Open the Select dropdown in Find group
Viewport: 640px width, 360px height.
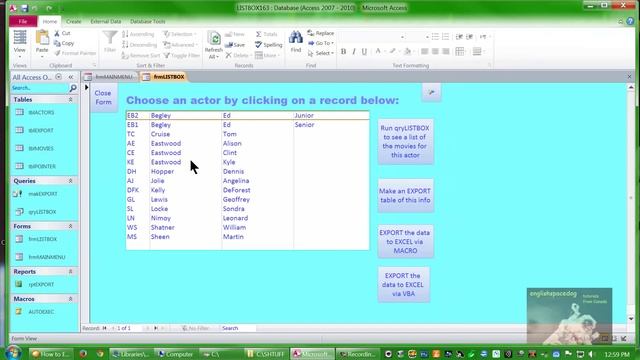(x=321, y=53)
